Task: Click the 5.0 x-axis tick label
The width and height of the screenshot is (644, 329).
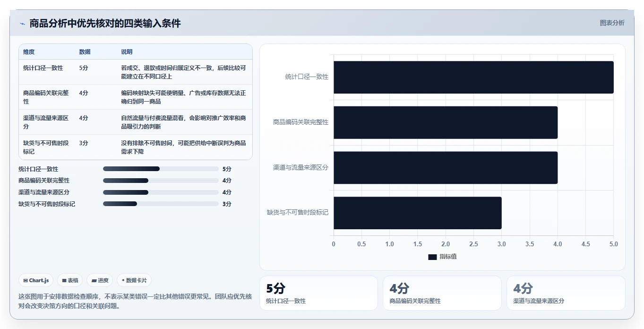Action: point(613,244)
